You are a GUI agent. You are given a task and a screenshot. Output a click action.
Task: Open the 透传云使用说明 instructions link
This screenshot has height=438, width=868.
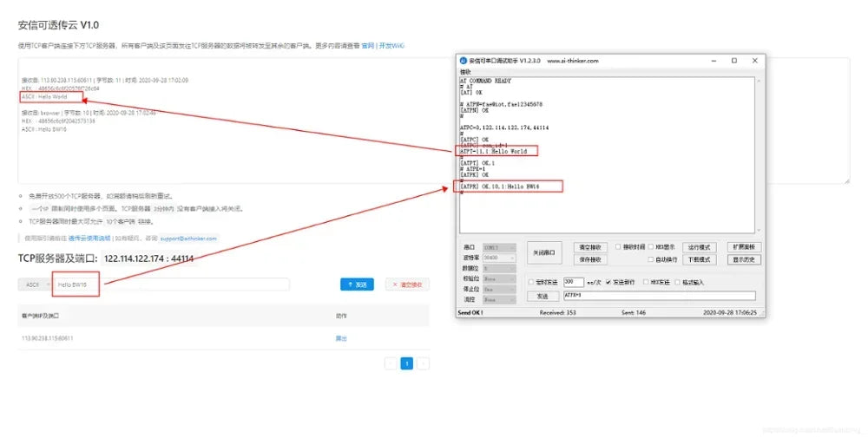pyautogui.click(x=89, y=239)
